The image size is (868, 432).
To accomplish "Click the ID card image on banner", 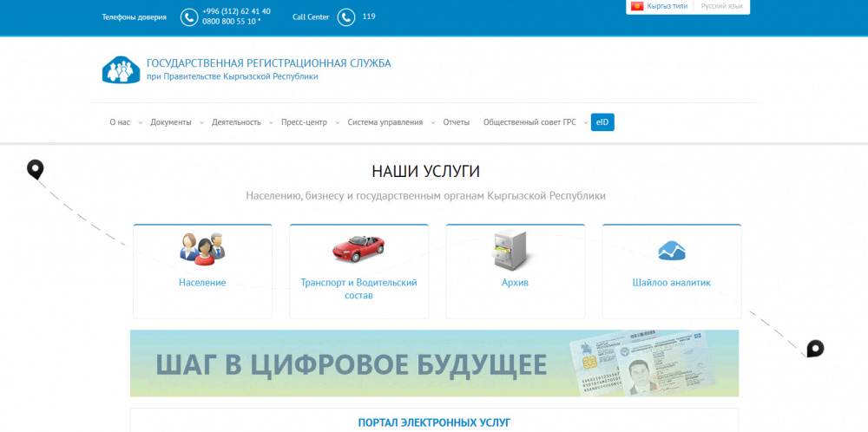I will [x=641, y=364].
